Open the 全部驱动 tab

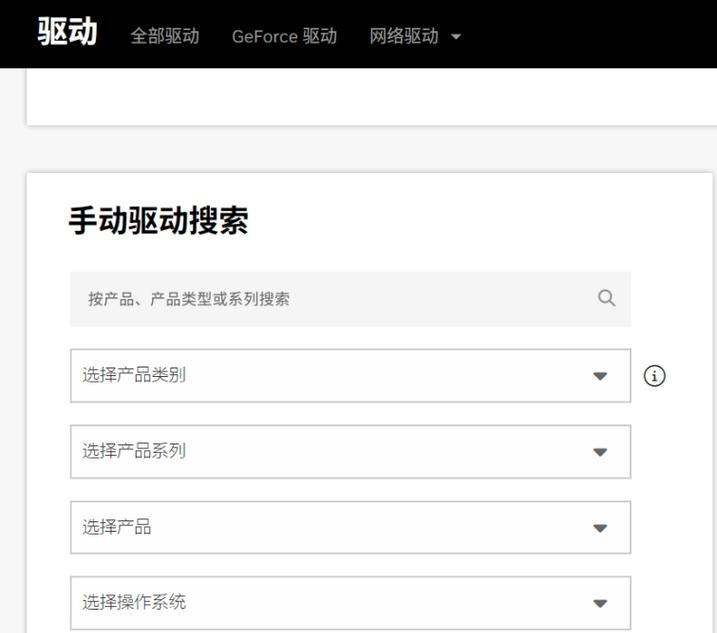tap(165, 36)
